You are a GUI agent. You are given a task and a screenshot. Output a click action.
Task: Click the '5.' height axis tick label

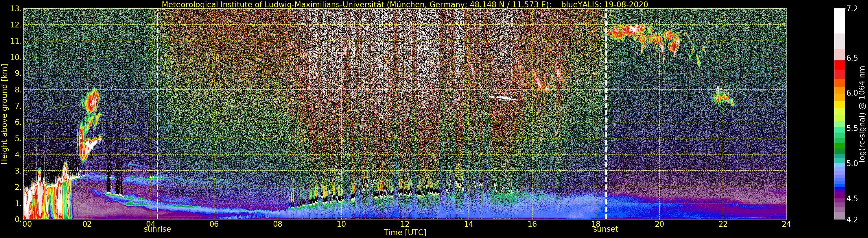click(18, 138)
